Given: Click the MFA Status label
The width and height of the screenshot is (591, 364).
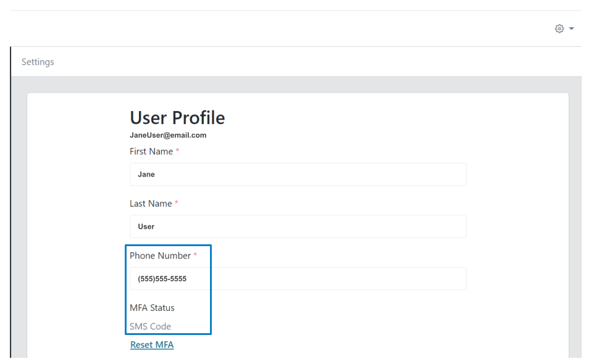Looking at the screenshot, I should click(x=152, y=308).
